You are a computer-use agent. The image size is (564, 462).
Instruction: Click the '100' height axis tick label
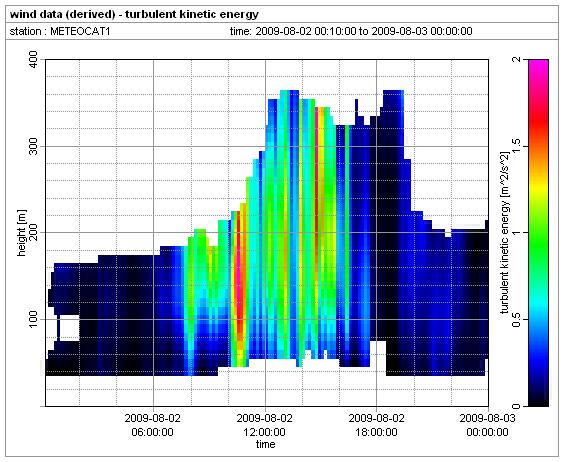tap(33, 319)
